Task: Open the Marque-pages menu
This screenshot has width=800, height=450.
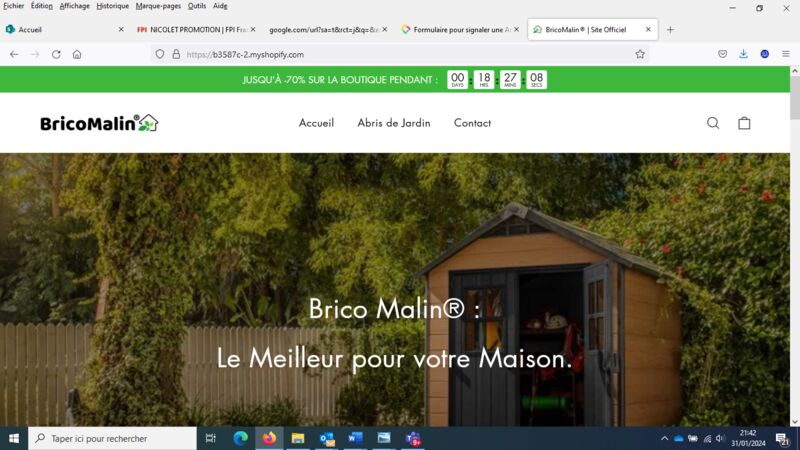Action: point(158,6)
